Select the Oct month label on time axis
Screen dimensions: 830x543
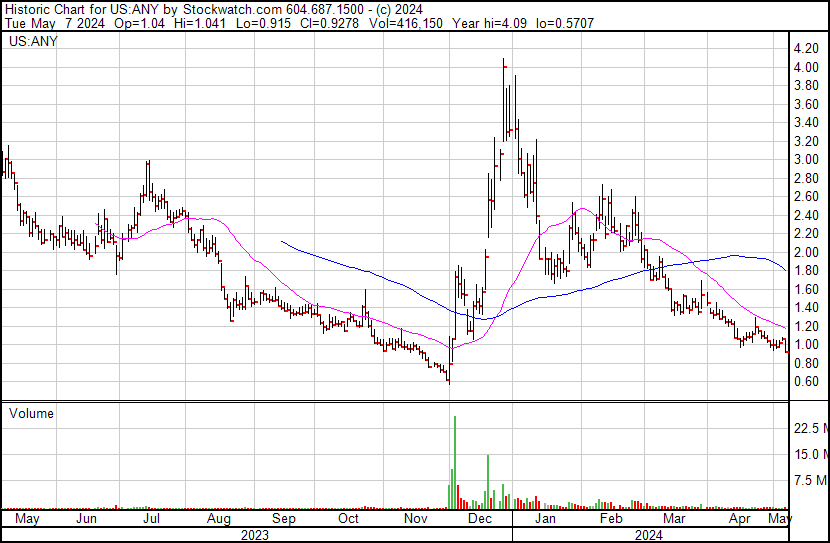click(348, 520)
